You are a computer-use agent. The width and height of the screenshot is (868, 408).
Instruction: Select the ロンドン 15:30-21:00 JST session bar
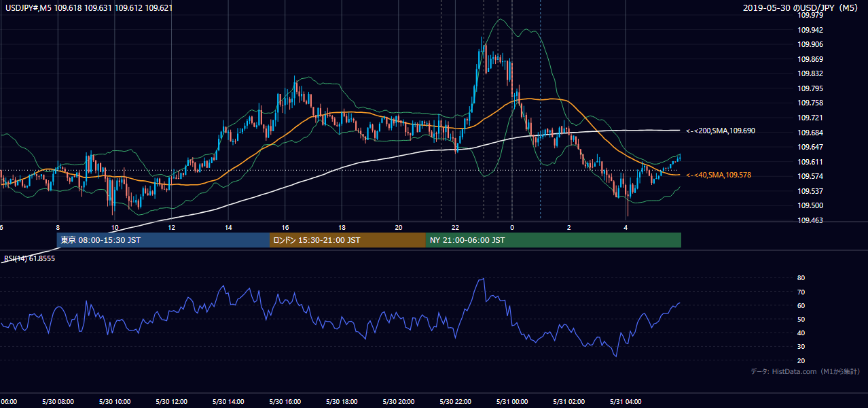pyautogui.click(x=348, y=240)
